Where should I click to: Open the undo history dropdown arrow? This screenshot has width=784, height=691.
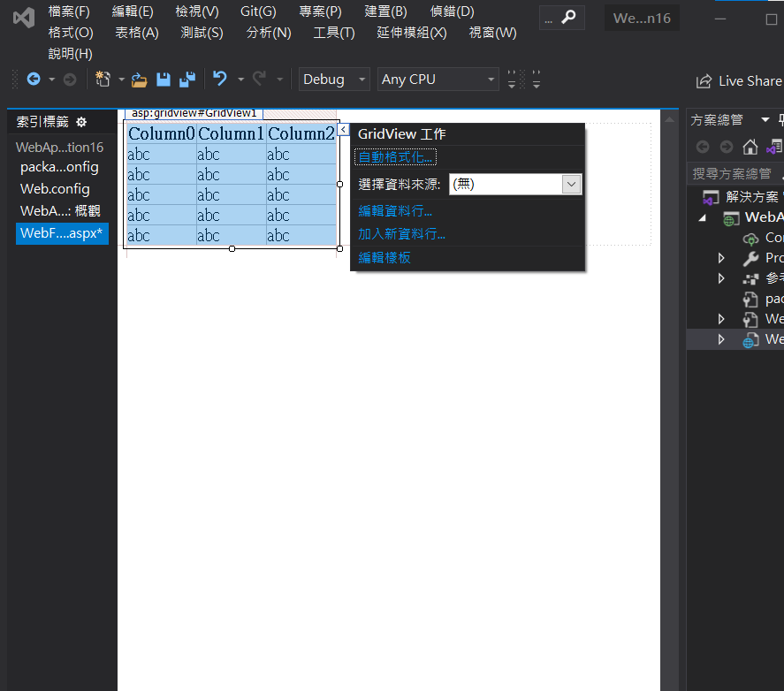pyautogui.click(x=240, y=80)
